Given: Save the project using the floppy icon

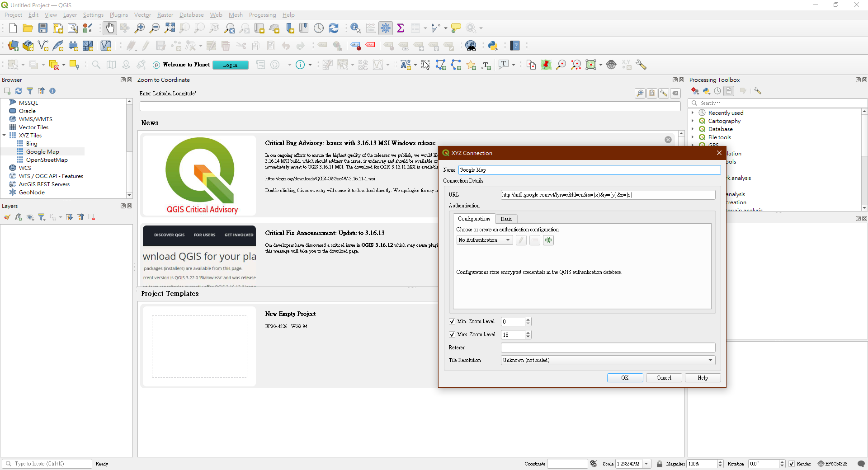Looking at the screenshot, I should [43, 28].
